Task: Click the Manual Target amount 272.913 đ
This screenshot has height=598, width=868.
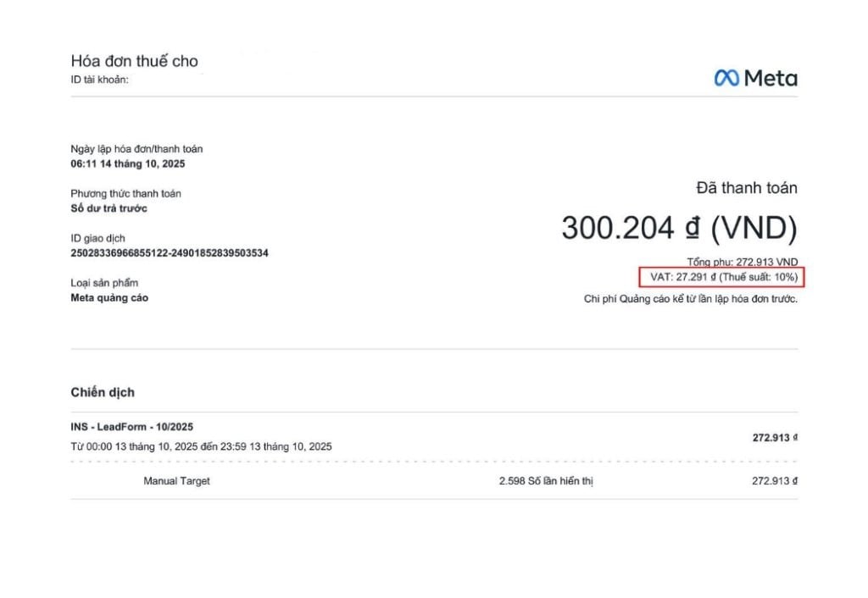Action: 775,481
